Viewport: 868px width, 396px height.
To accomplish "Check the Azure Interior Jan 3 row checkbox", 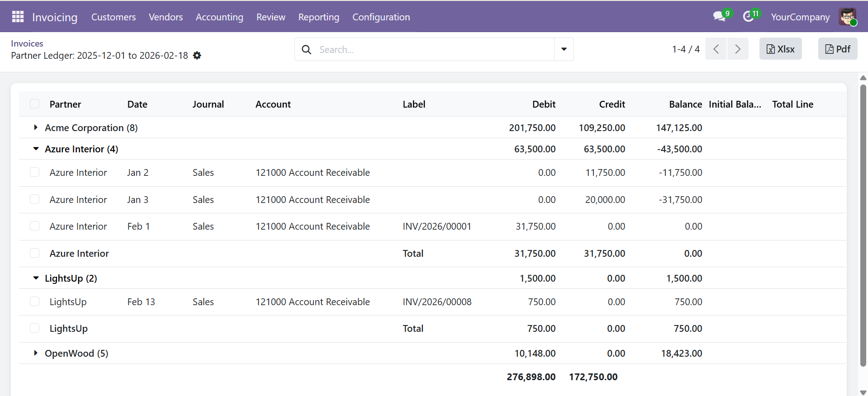I will pos(34,199).
